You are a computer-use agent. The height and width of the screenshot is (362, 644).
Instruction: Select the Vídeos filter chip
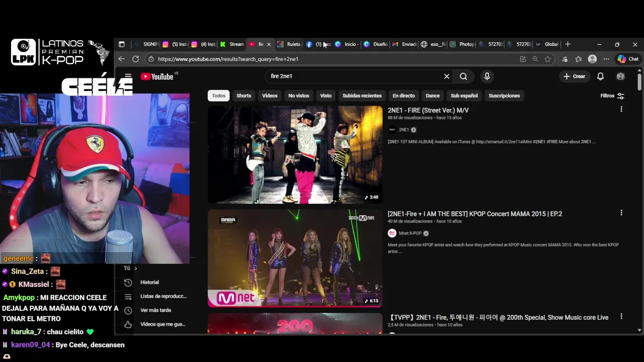tap(270, 96)
